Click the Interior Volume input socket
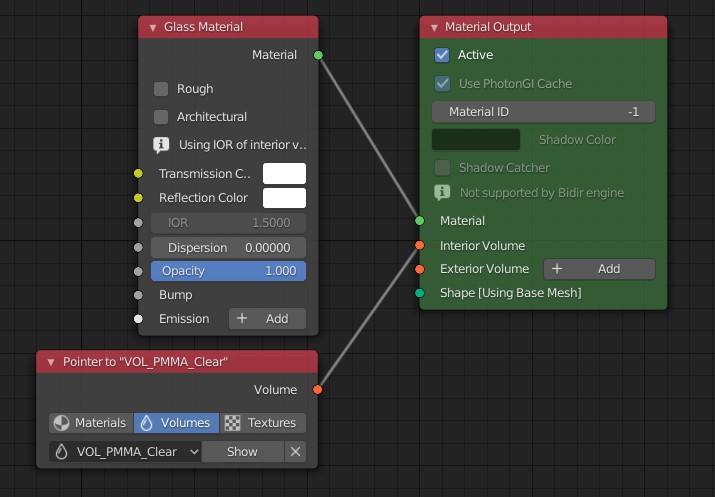This screenshot has height=497, width=715. point(420,245)
